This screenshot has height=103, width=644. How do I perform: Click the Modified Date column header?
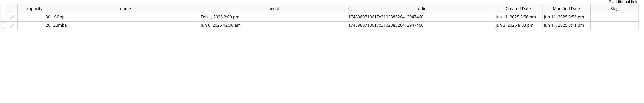coord(566,9)
